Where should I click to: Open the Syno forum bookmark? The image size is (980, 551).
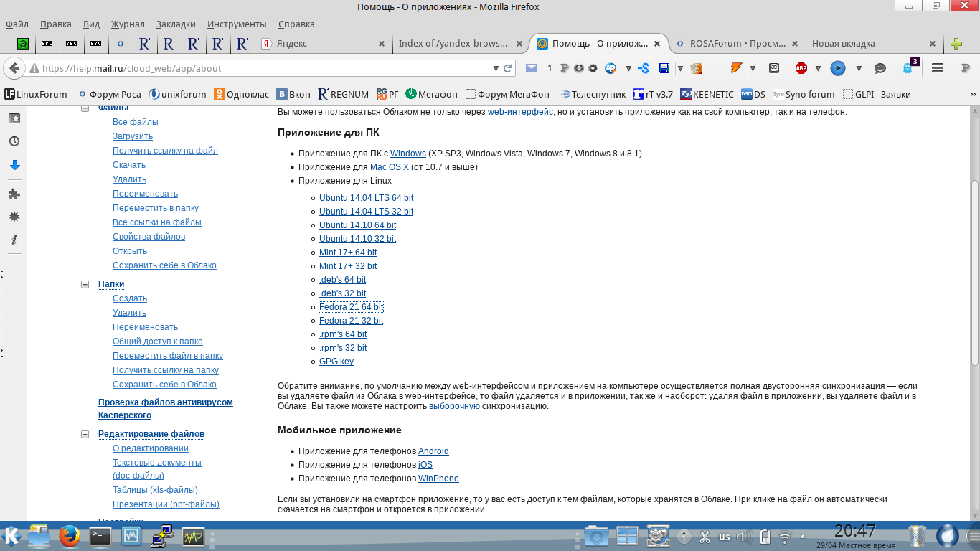pos(804,94)
